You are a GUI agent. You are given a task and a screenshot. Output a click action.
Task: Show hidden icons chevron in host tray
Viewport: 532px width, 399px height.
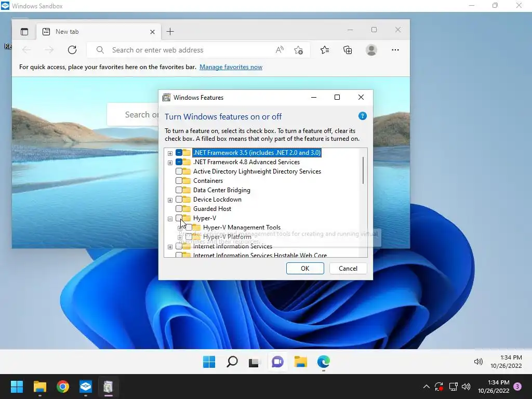(427, 387)
